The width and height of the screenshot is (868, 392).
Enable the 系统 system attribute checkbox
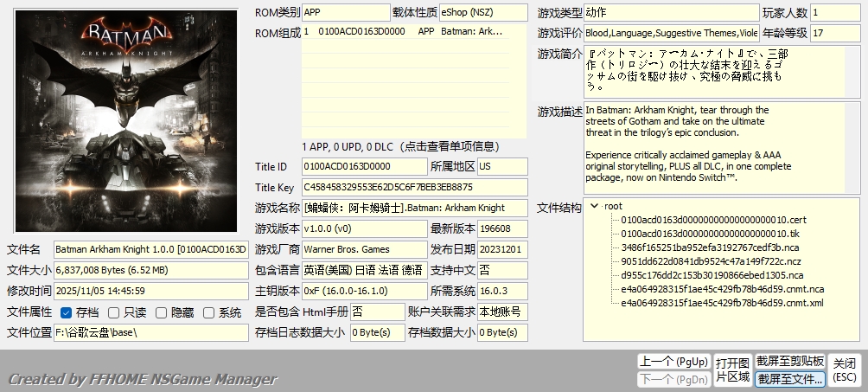tap(208, 312)
